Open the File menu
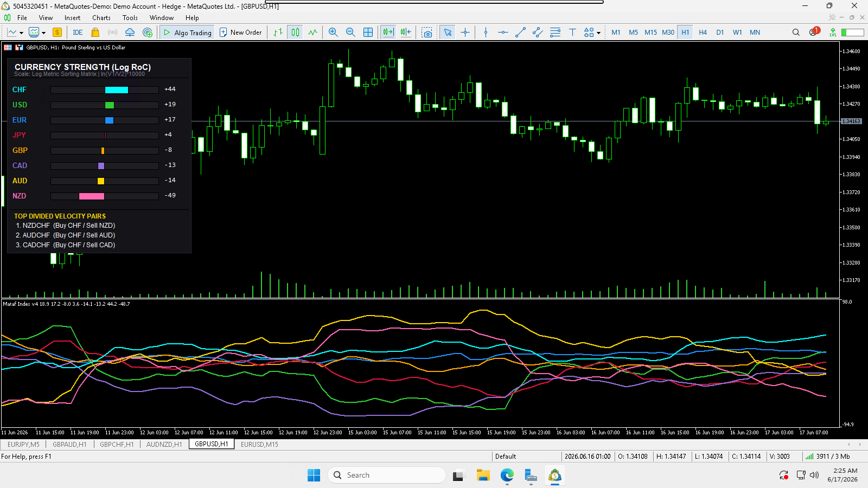Image resolution: width=868 pixels, height=488 pixels. coord(22,18)
